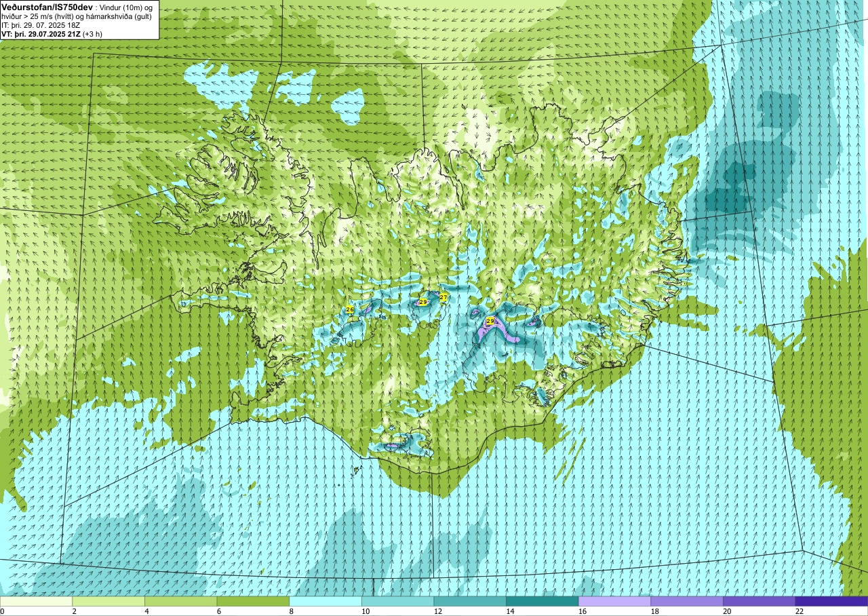Click the scale number 4
The height and width of the screenshot is (616, 868).
pyautogui.click(x=146, y=611)
